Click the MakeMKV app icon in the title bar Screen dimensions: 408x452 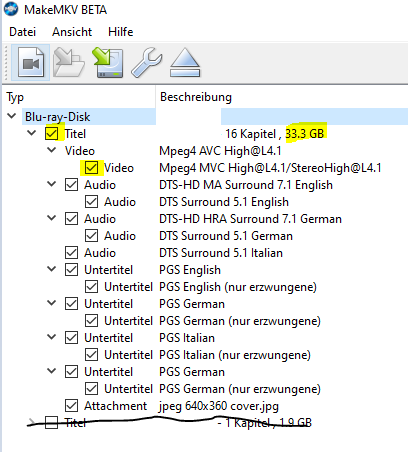pos(11,9)
